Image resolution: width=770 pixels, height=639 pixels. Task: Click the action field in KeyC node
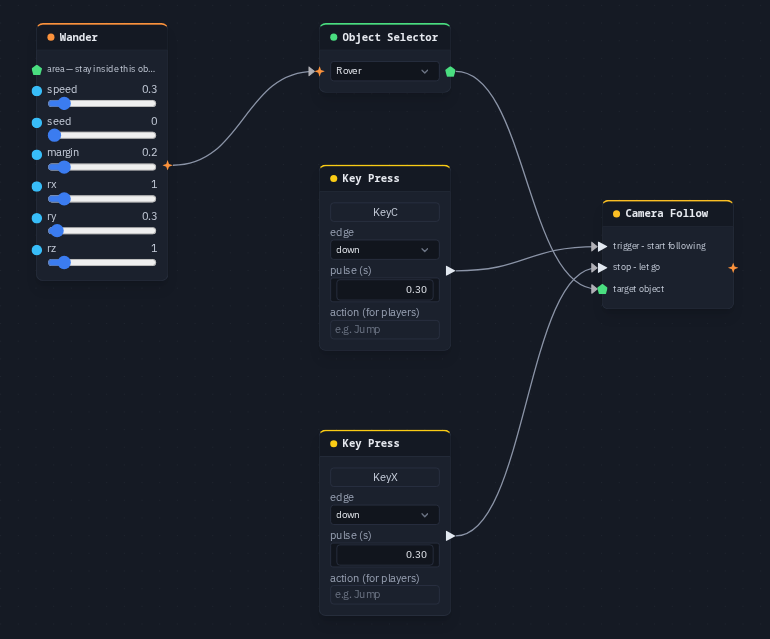point(385,330)
